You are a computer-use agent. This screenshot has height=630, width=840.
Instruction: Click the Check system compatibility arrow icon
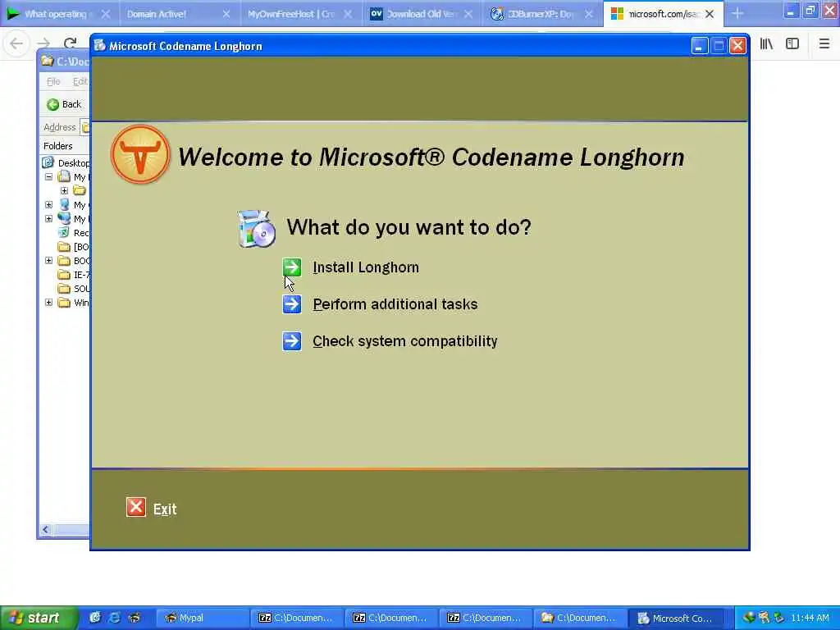tap(292, 341)
